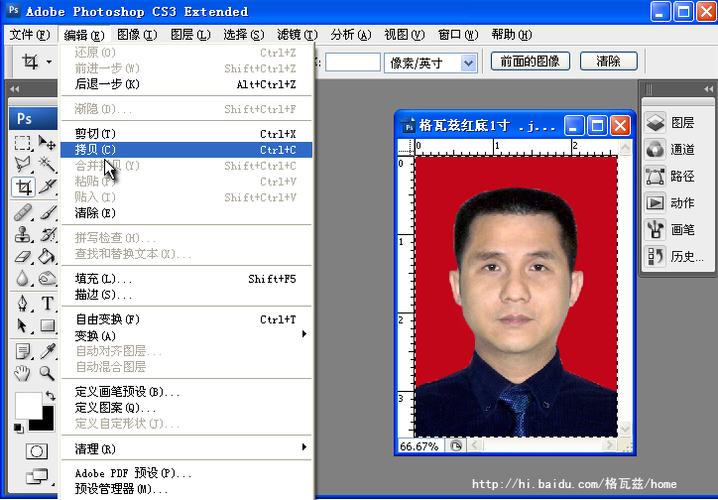Screen dimensions: 718x500
Task: Expand the right panel dock arrows
Action: pyautogui.click(x=708, y=89)
